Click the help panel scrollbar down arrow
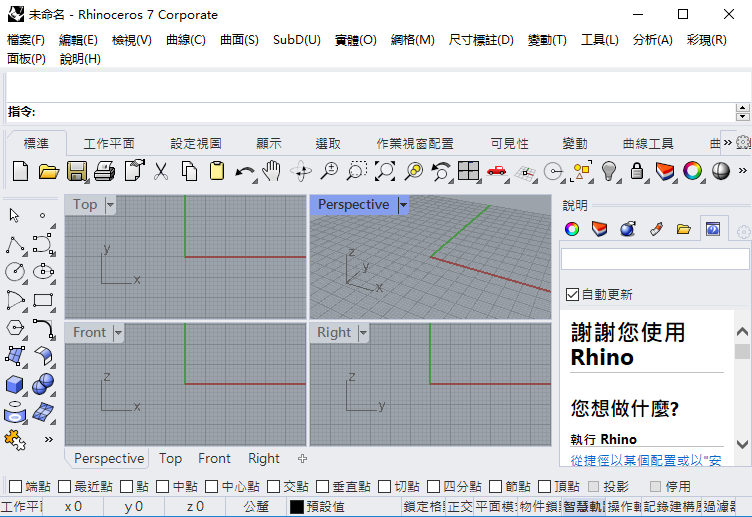Viewport: 752px width, 517px height. (x=742, y=445)
